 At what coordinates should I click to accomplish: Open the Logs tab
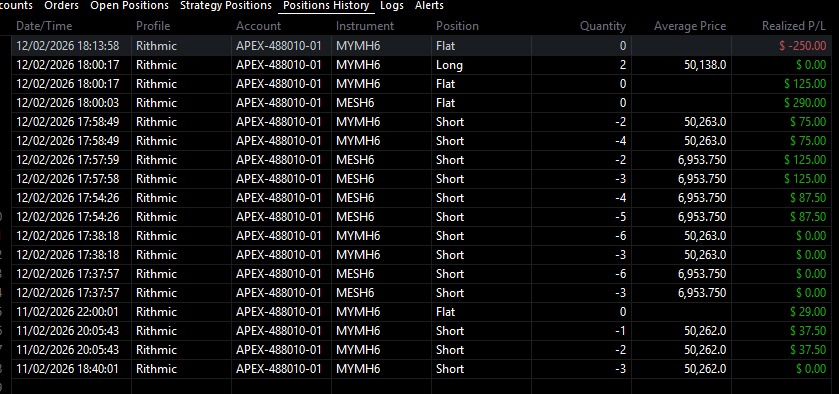[392, 6]
